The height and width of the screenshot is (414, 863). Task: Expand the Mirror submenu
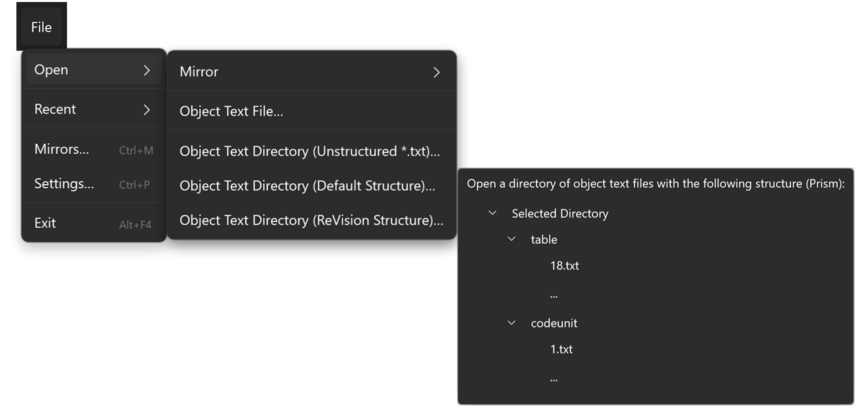312,72
